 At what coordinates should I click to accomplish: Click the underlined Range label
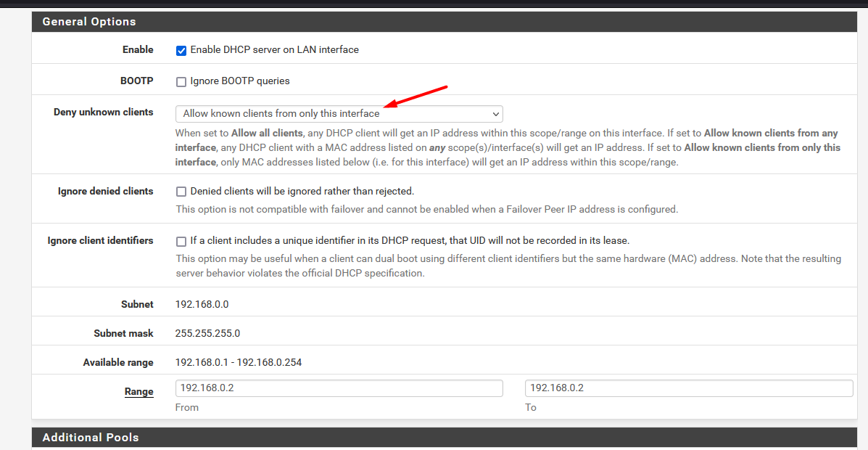pos(139,392)
